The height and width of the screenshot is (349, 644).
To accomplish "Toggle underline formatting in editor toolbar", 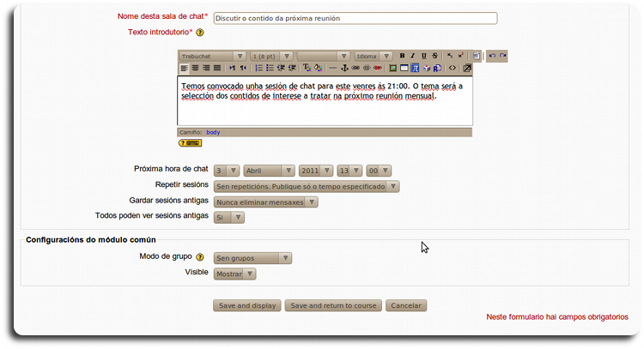I will (424, 56).
